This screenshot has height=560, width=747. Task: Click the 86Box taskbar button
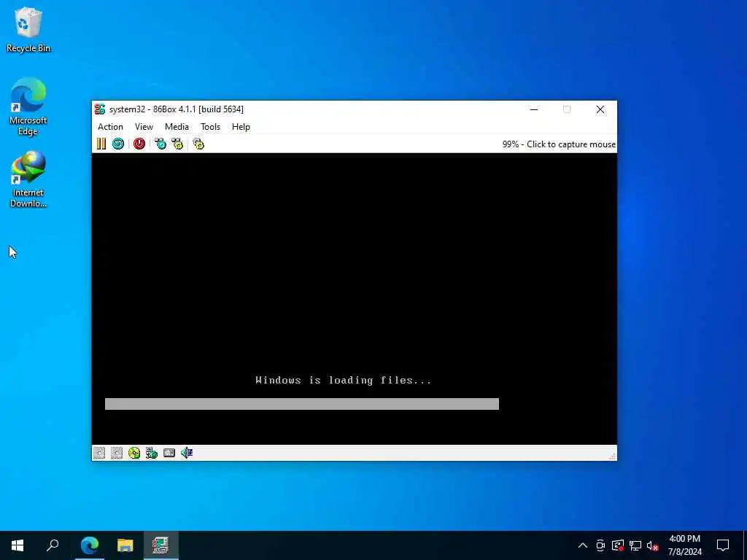pyautogui.click(x=160, y=545)
